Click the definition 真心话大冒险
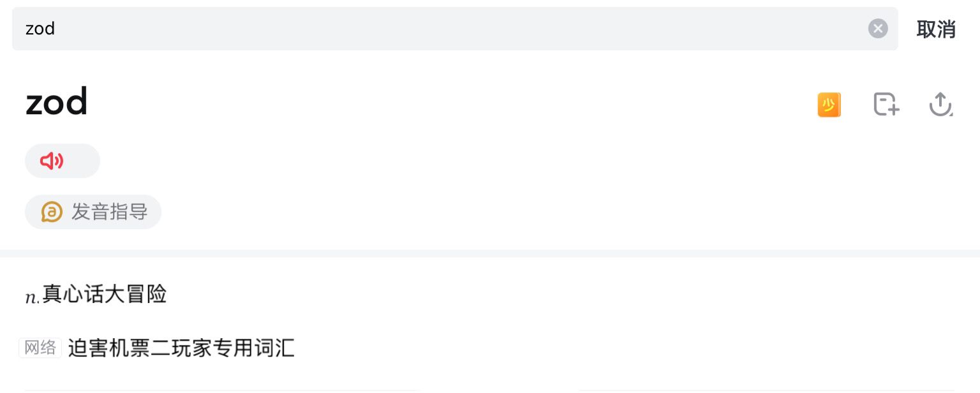 (105, 294)
